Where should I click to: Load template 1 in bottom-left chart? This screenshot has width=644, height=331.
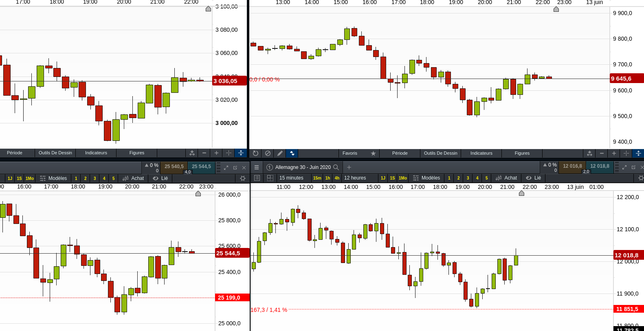click(76, 178)
